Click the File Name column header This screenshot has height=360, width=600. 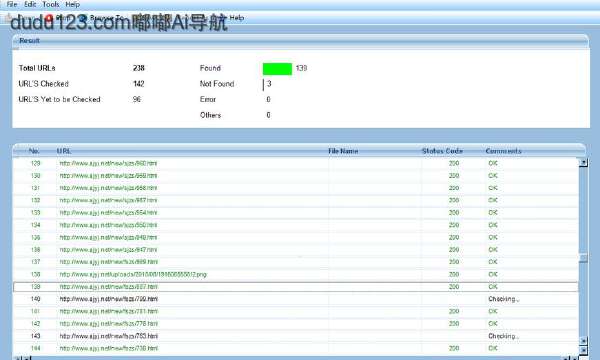(343, 151)
